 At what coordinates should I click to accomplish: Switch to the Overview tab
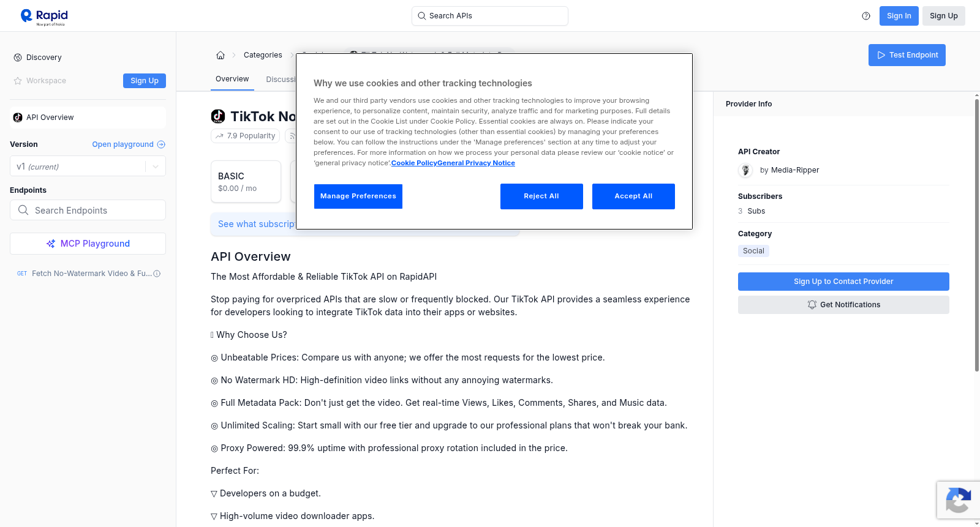pyautogui.click(x=232, y=79)
